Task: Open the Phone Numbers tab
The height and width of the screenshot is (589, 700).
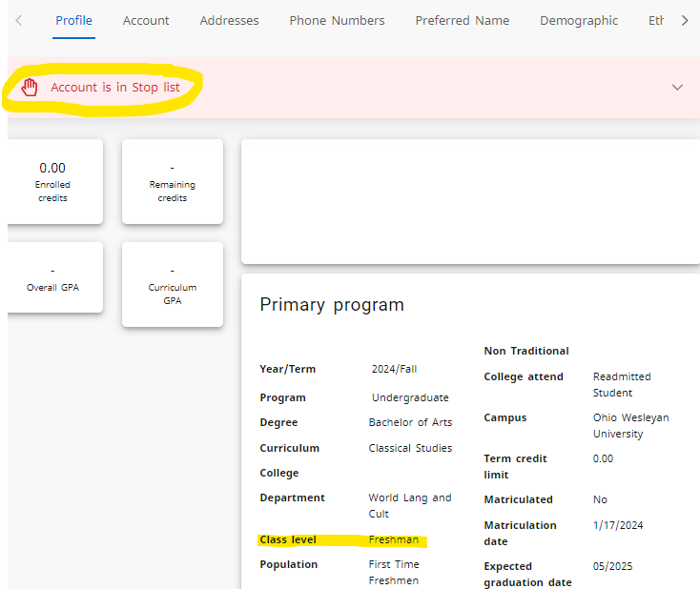Action: coord(337,20)
